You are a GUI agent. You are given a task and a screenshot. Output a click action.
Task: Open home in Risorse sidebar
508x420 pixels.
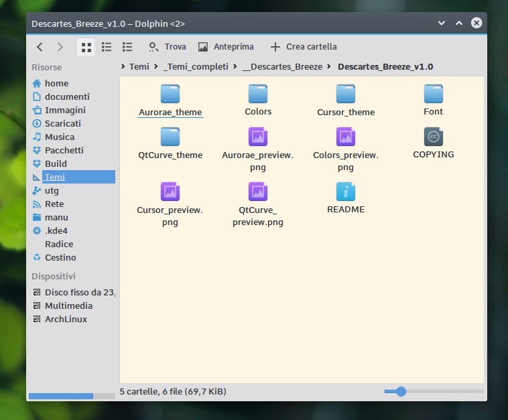point(73,83)
